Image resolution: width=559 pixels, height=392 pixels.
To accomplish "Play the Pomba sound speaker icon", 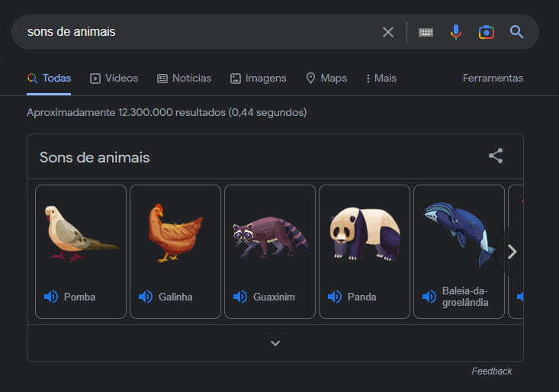I will tap(51, 297).
